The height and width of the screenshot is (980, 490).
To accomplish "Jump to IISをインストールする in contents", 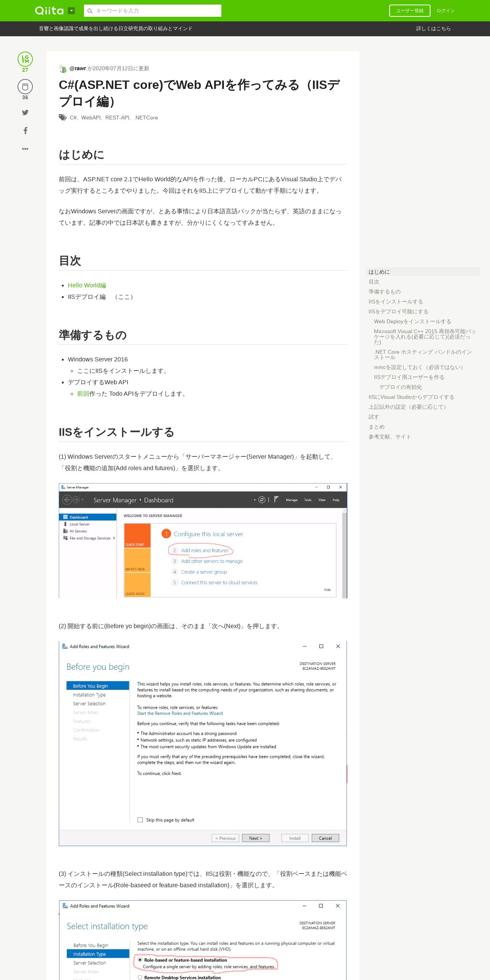I will tap(396, 301).
